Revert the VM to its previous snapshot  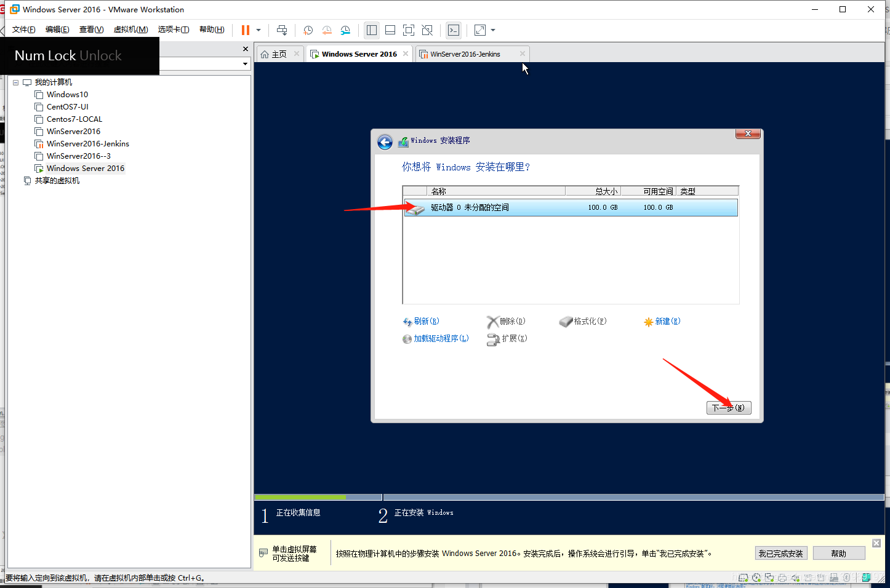pos(327,30)
